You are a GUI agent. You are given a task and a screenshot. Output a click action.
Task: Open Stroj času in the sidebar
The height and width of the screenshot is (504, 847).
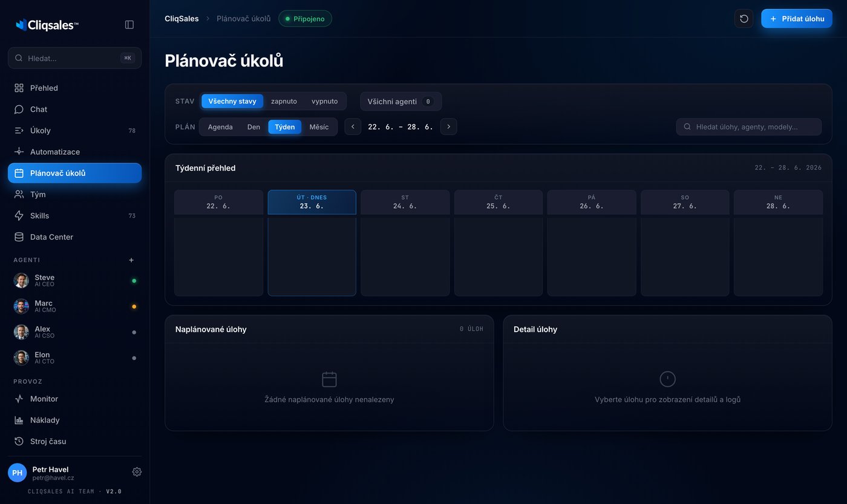coord(74,441)
